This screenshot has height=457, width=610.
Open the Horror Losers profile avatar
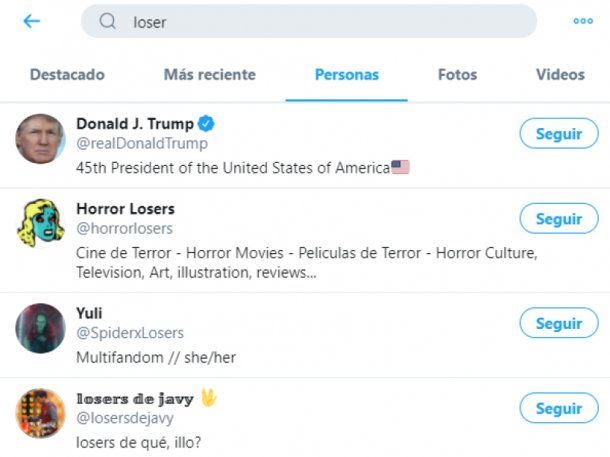(x=41, y=224)
